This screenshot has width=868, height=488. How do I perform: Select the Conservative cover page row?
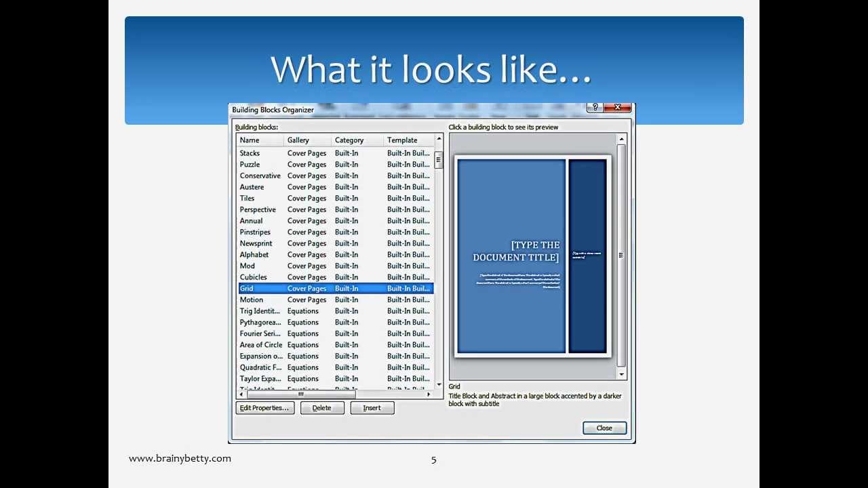tap(335, 176)
